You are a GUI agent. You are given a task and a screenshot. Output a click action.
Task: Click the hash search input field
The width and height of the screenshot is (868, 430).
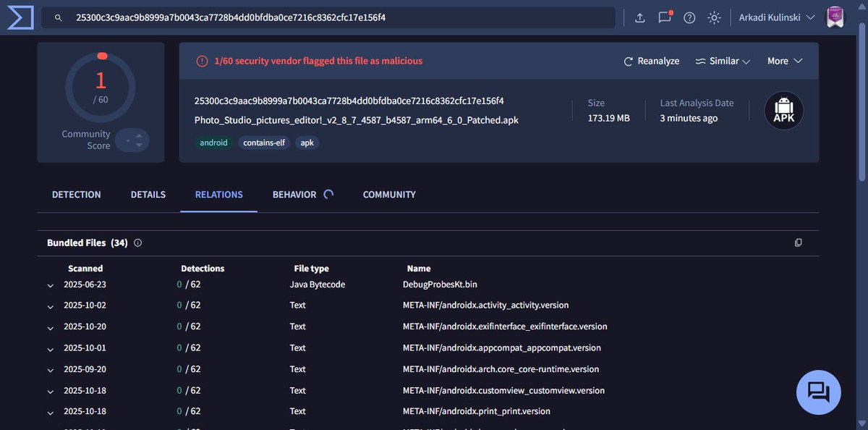point(328,17)
